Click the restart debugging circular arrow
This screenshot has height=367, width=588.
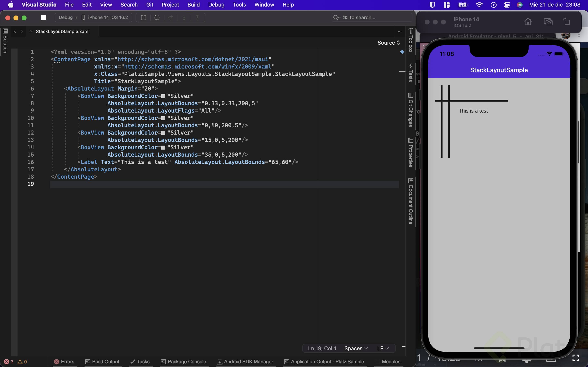157,18
